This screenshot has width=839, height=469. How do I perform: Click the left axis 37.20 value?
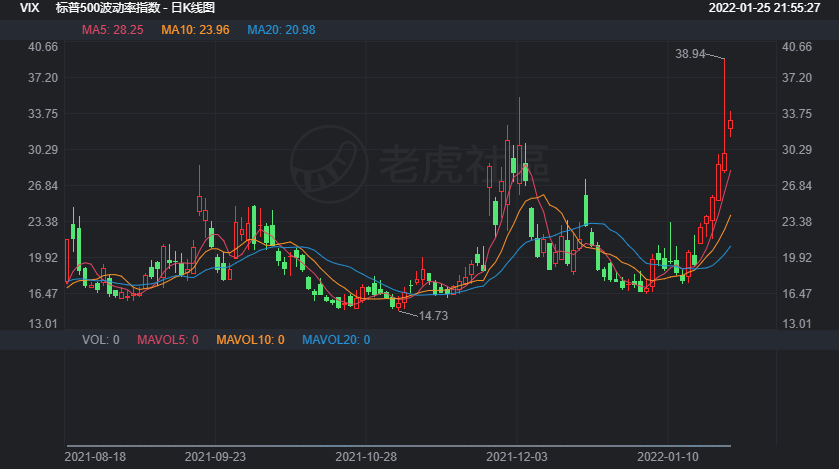tap(43, 78)
